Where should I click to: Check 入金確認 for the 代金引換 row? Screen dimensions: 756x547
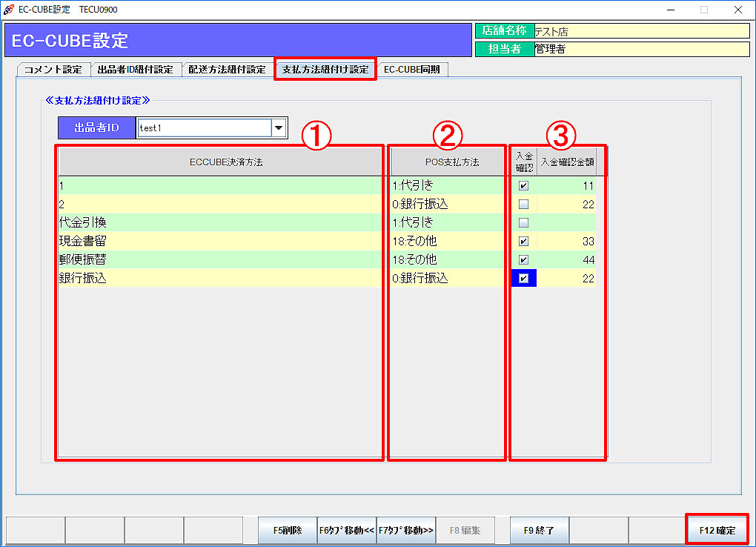(x=524, y=223)
